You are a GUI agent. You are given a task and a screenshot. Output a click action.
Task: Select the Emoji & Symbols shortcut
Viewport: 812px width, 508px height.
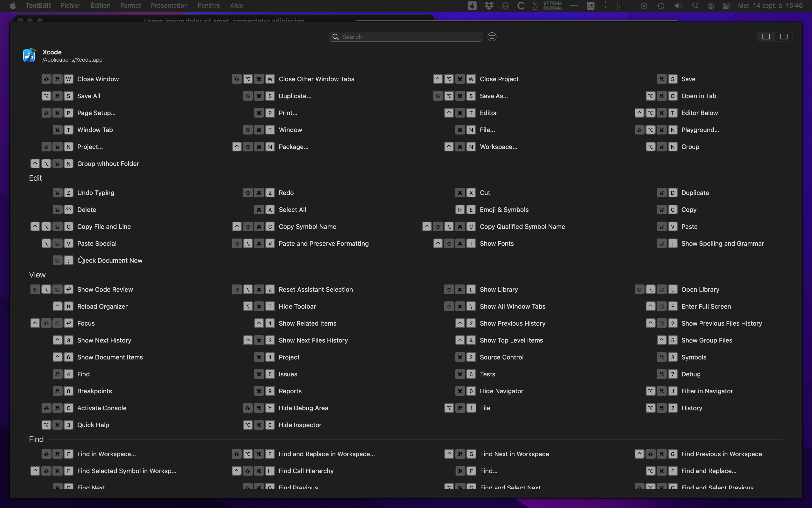[x=492, y=210]
